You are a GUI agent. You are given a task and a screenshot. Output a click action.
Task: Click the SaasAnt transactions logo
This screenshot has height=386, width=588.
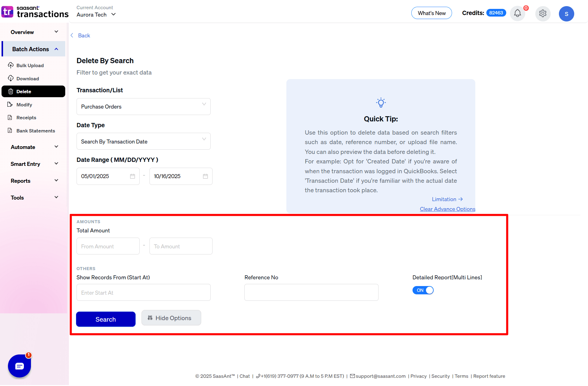click(35, 11)
